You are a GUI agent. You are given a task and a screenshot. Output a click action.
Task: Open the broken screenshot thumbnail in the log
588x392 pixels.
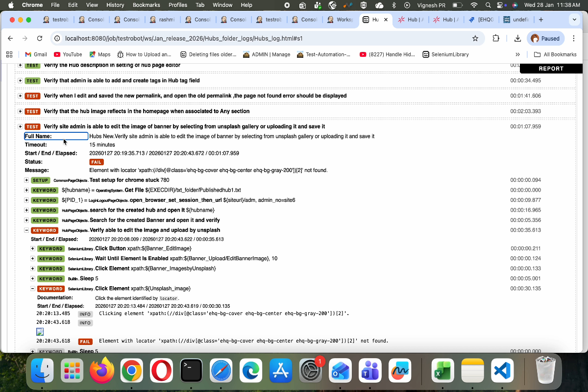[40, 332]
